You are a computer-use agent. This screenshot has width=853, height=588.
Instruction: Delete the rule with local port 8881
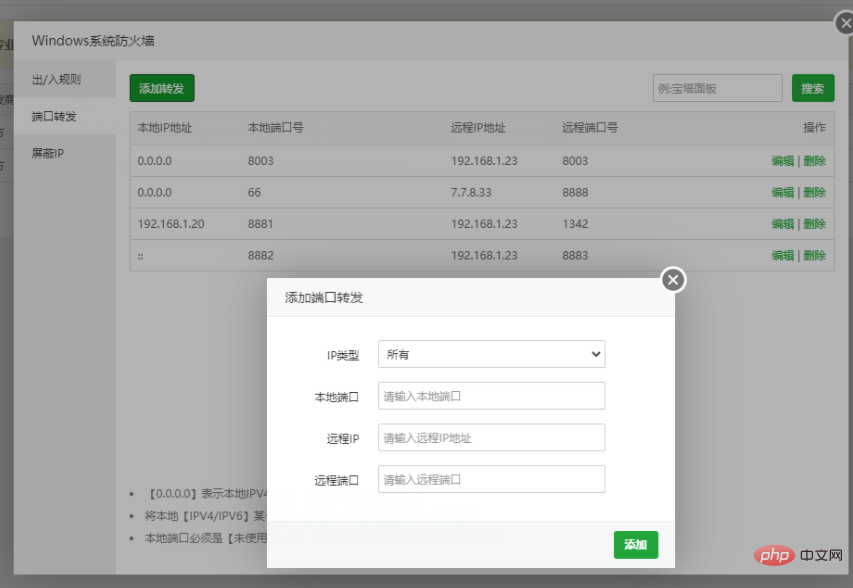814,224
